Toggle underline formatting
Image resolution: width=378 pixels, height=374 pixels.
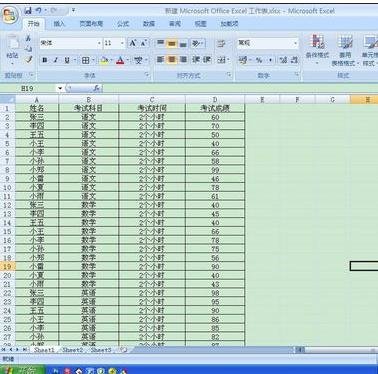pos(67,60)
